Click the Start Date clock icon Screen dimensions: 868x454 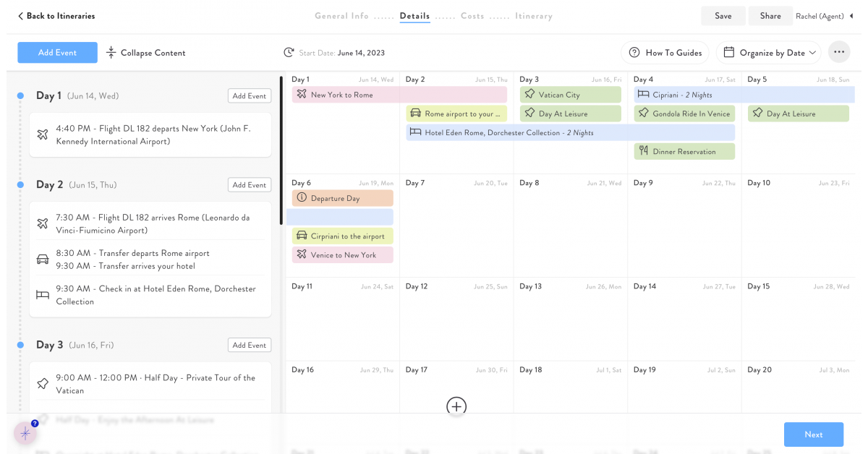point(289,53)
